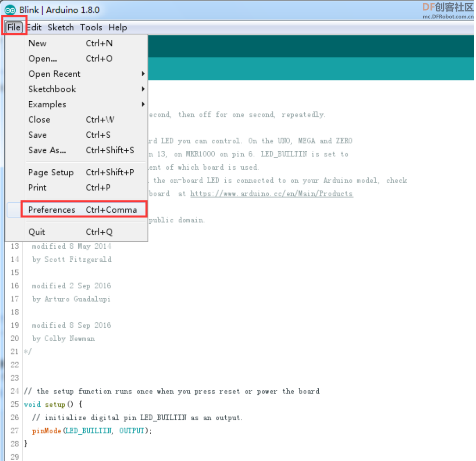Expand the Examples submenu

click(x=76, y=104)
